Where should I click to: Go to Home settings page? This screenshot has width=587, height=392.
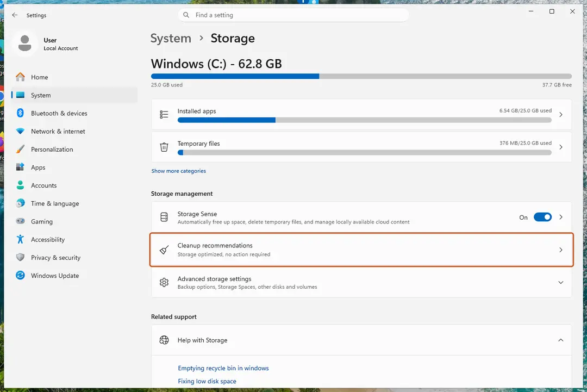coord(75,77)
